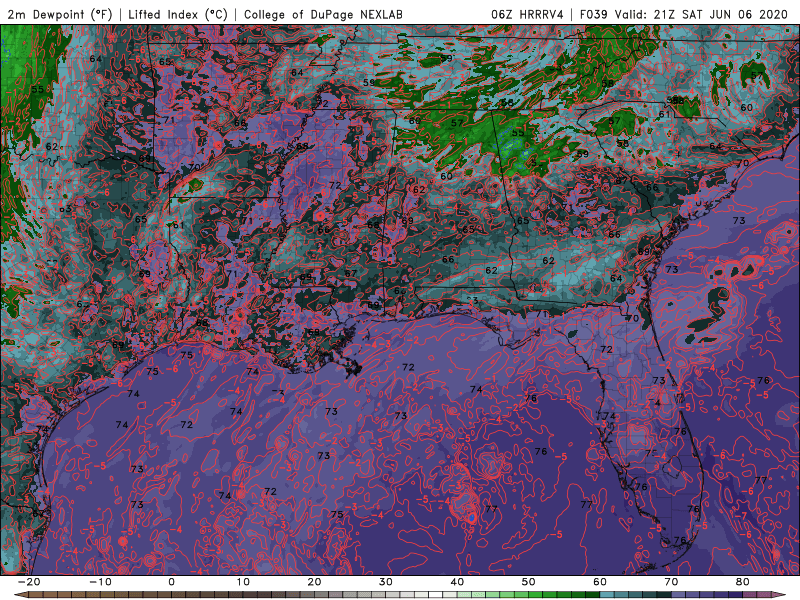800x600 pixels.
Task: Click the 70 label on the color scale
Action: click(x=671, y=582)
